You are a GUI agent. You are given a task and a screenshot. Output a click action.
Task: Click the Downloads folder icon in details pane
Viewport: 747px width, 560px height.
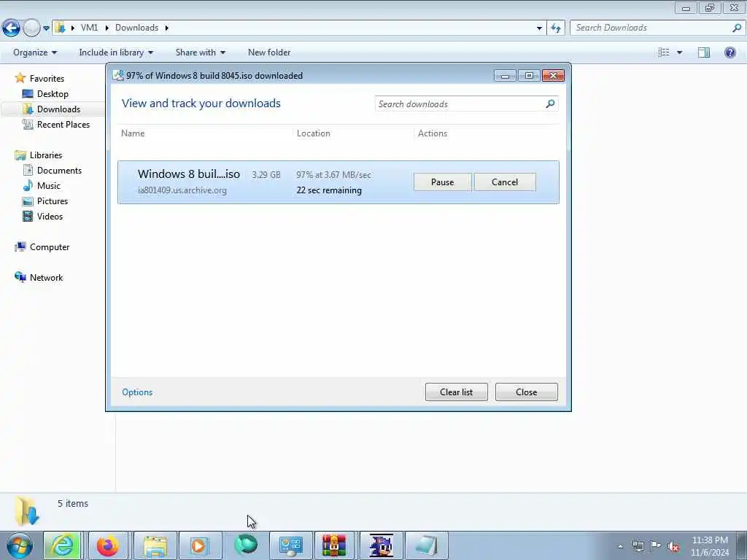tap(27, 511)
